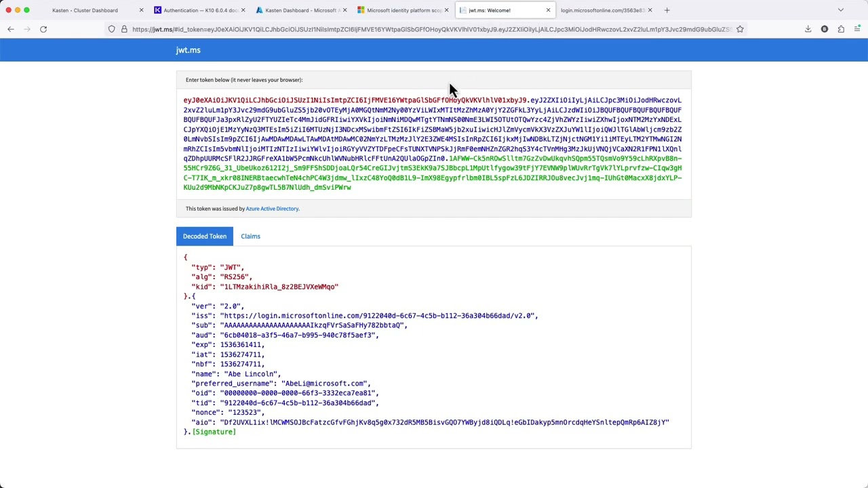Switch to Microsoft identity platform tab
This screenshot has height=488, width=868.
[x=403, y=10]
